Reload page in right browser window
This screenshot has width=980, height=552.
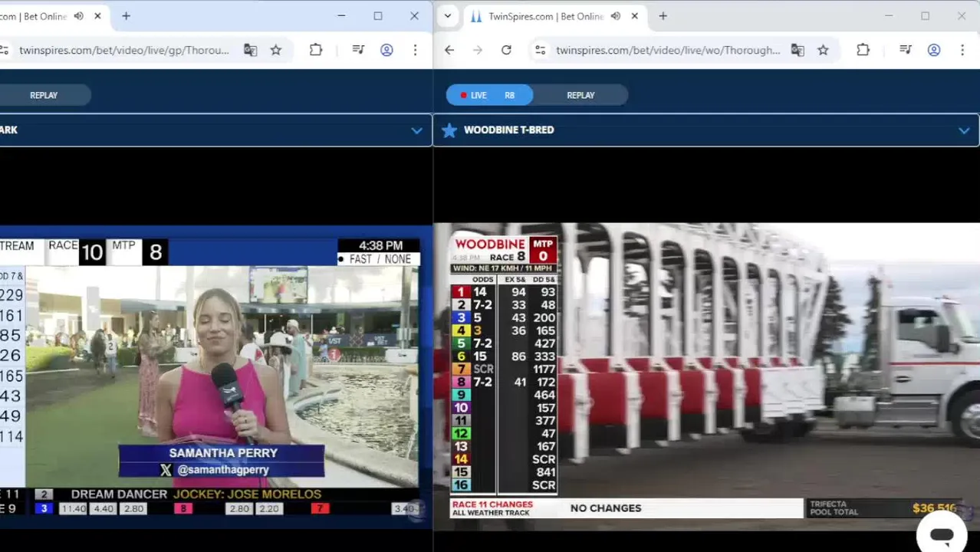tap(506, 50)
